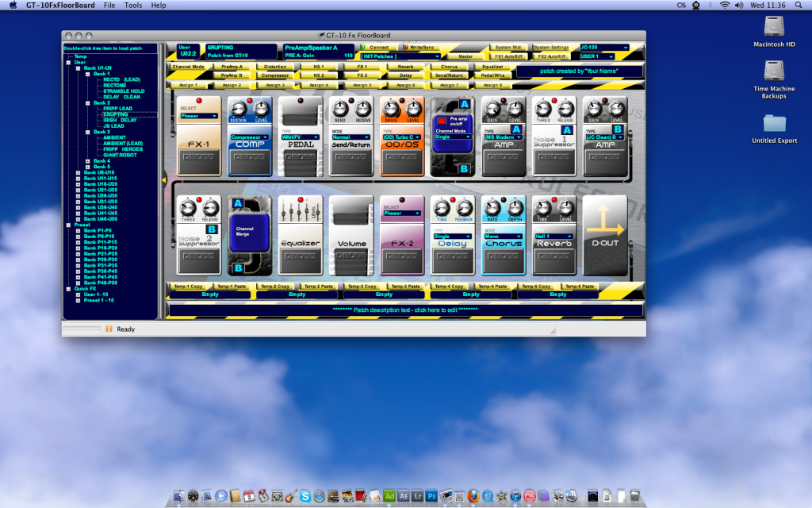The width and height of the screenshot is (812, 508).
Task: Click the FX-1 pedal footswitch
Action: tap(199, 162)
